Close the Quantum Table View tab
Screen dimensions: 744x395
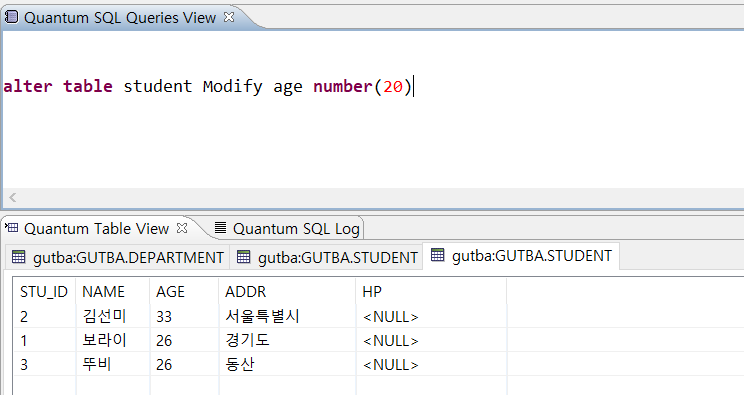pos(182,228)
